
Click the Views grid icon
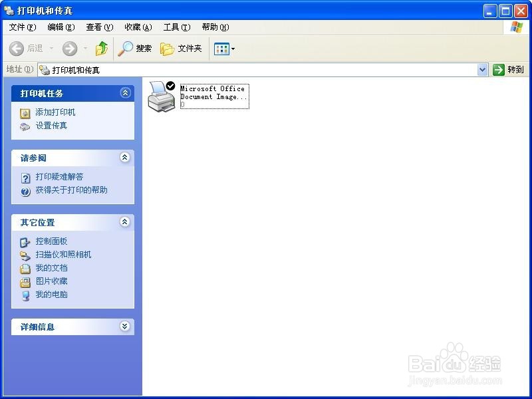[221, 49]
